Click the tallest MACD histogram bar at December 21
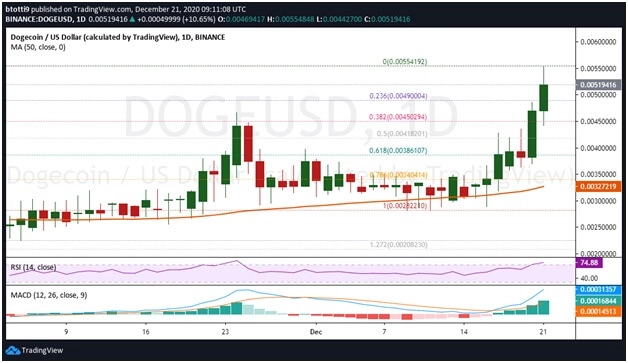 coord(544,307)
